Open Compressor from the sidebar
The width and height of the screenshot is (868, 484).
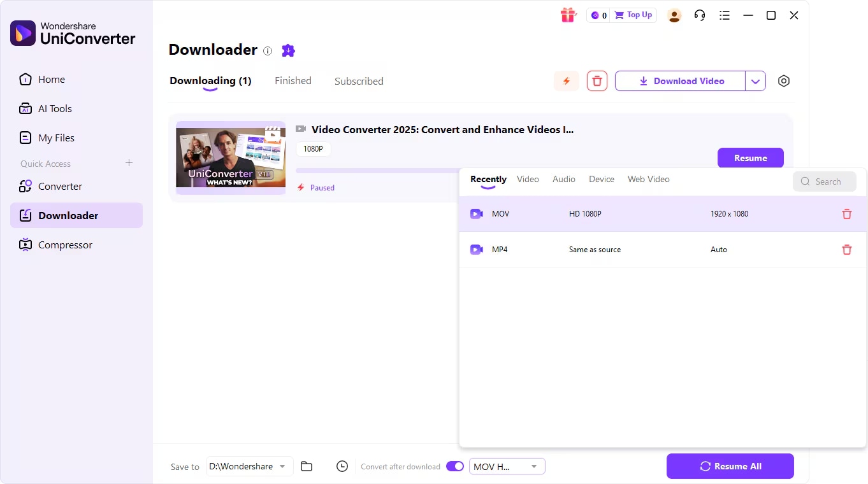click(76, 245)
